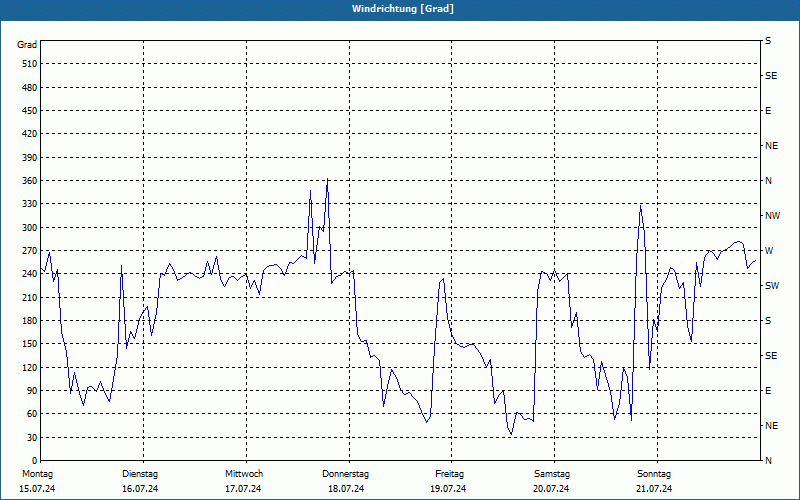Screen dimensions: 800x500
Task: Select the "SE" compass label at 480 gridline
Action: pyautogui.click(x=771, y=76)
